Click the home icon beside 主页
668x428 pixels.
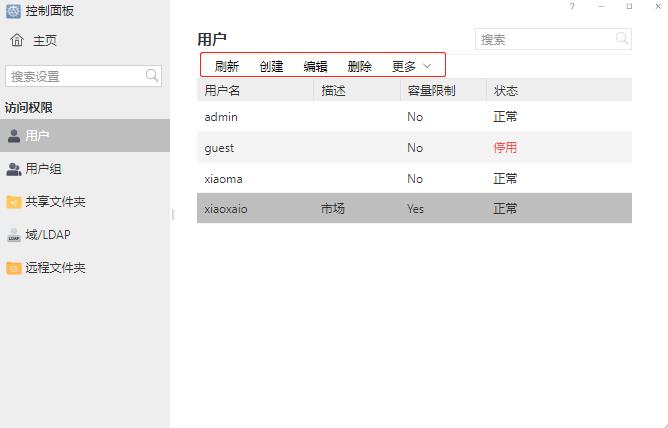pos(16,41)
